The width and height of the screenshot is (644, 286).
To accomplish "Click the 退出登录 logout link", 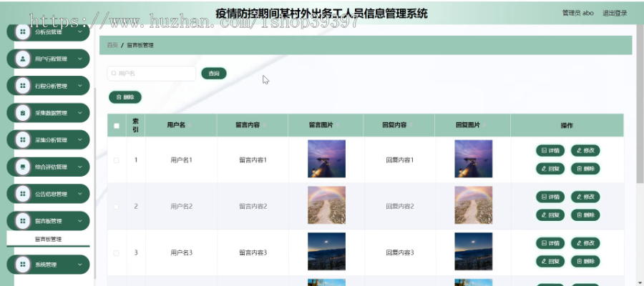I will point(615,13).
